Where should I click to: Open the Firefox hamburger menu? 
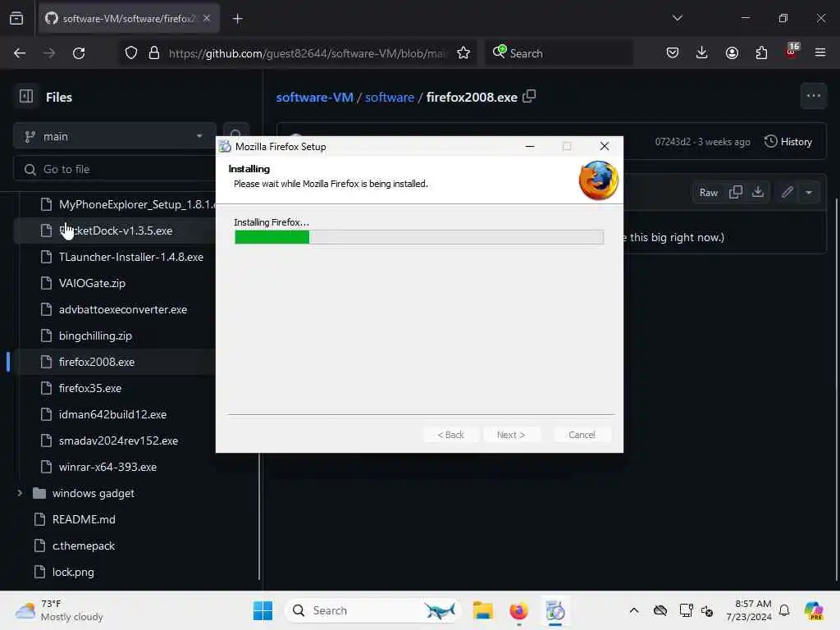pos(820,53)
